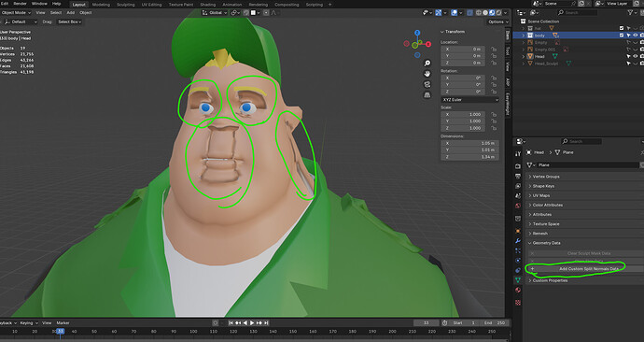Open the World properties tab icon
644x342 pixels.
point(518,206)
